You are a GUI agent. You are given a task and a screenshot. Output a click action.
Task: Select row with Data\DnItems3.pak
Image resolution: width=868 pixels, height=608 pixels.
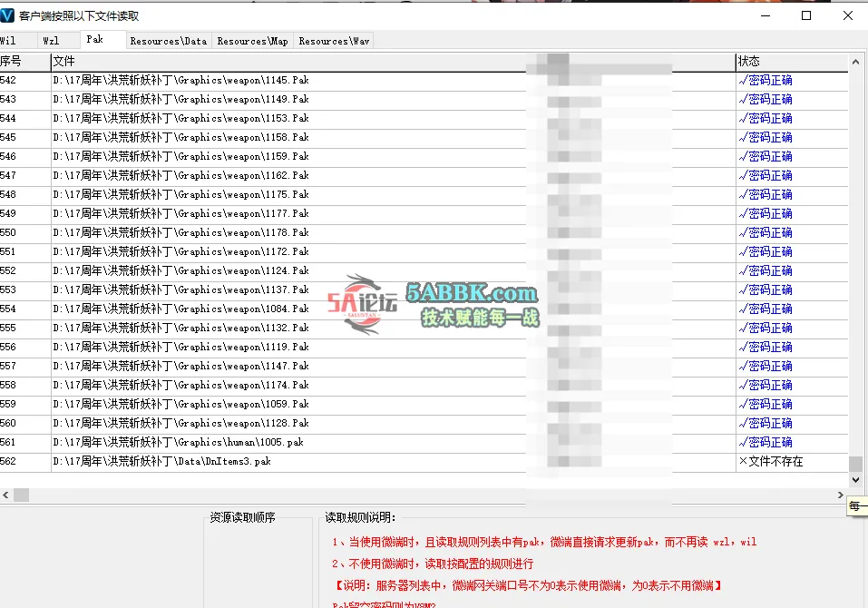(424, 461)
